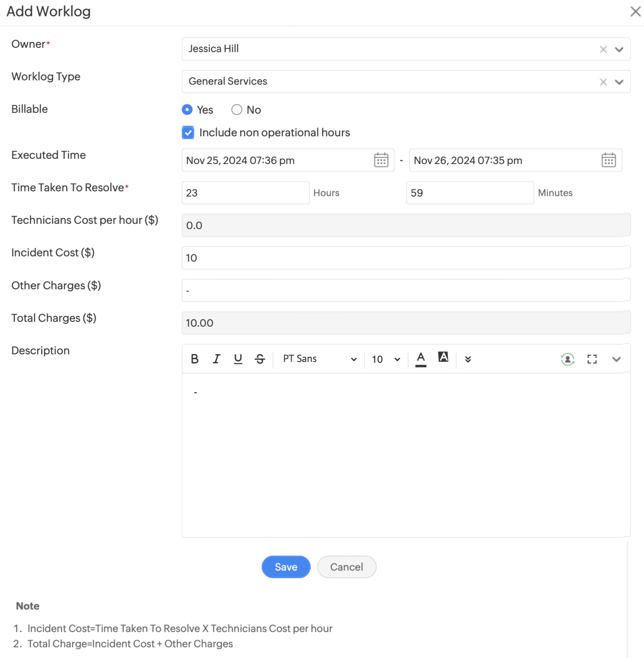Open the Owner dropdown list

pyautogui.click(x=619, y=49)
